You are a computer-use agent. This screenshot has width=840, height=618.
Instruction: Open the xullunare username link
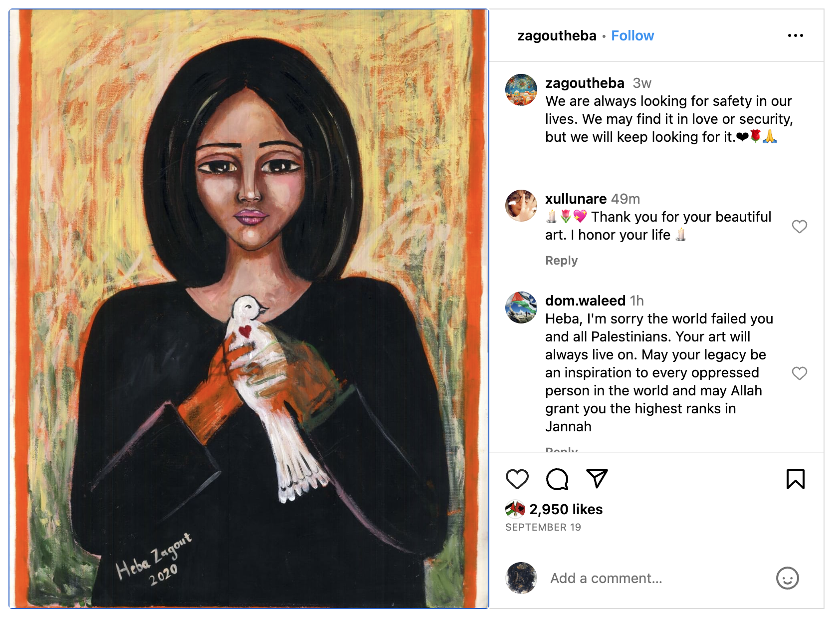[576, 199]
